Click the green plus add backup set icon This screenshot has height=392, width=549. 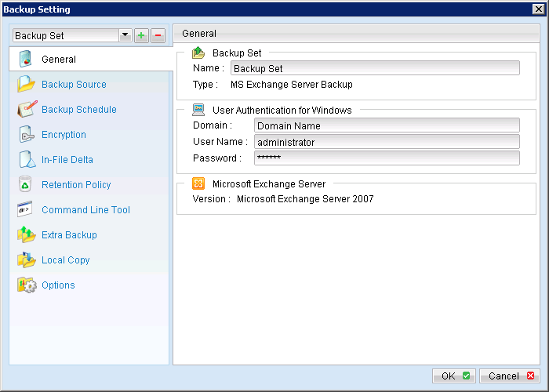point(141,35)
